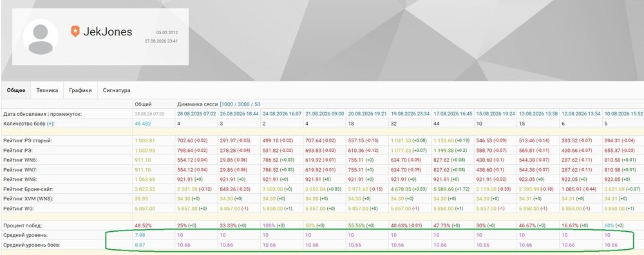Click the cell 1 199.38 (+0.2)
644x255 pixels.
pos(451,150)
